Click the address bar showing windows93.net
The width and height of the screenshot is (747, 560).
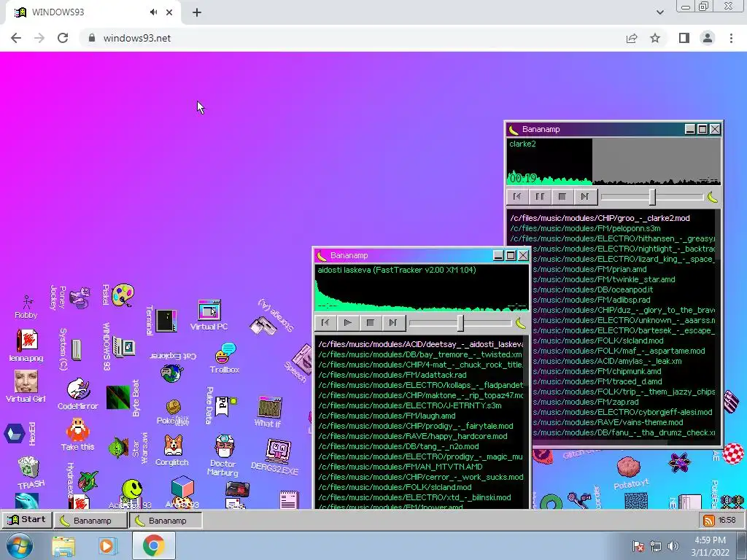[352, 38]
